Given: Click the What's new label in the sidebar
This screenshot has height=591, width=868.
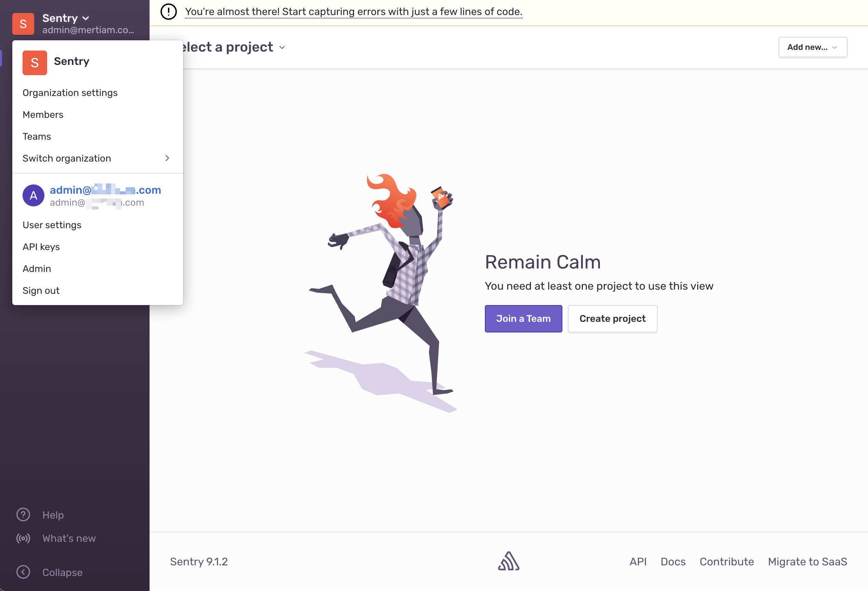Looking at the screenshot, I should click(x=69, y=538).
